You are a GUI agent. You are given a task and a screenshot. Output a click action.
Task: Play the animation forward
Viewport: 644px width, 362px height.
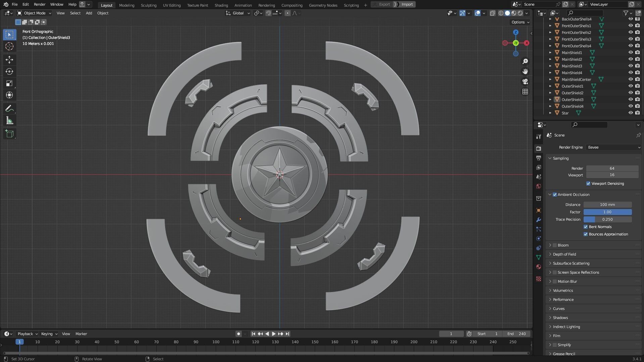click(x=274, y=334)
